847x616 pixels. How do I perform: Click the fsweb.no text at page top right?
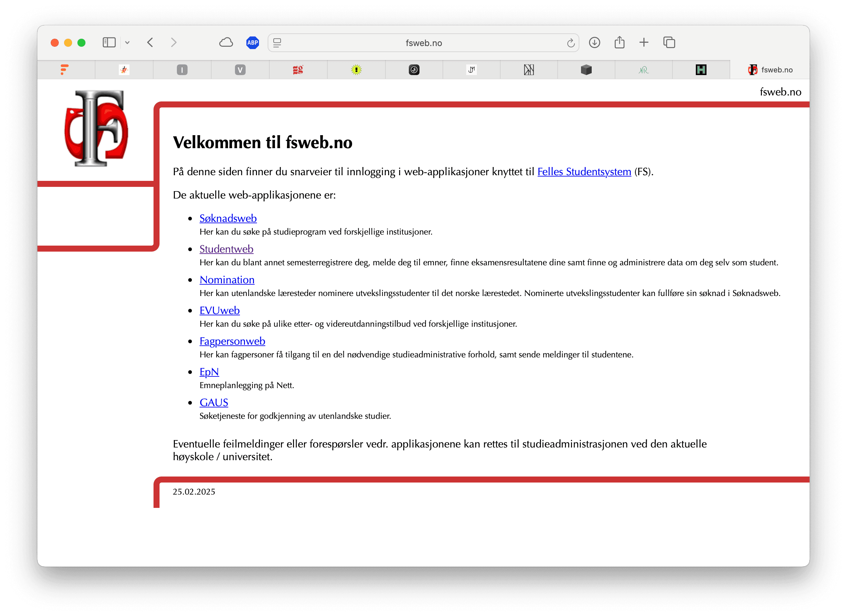point(780,92)
